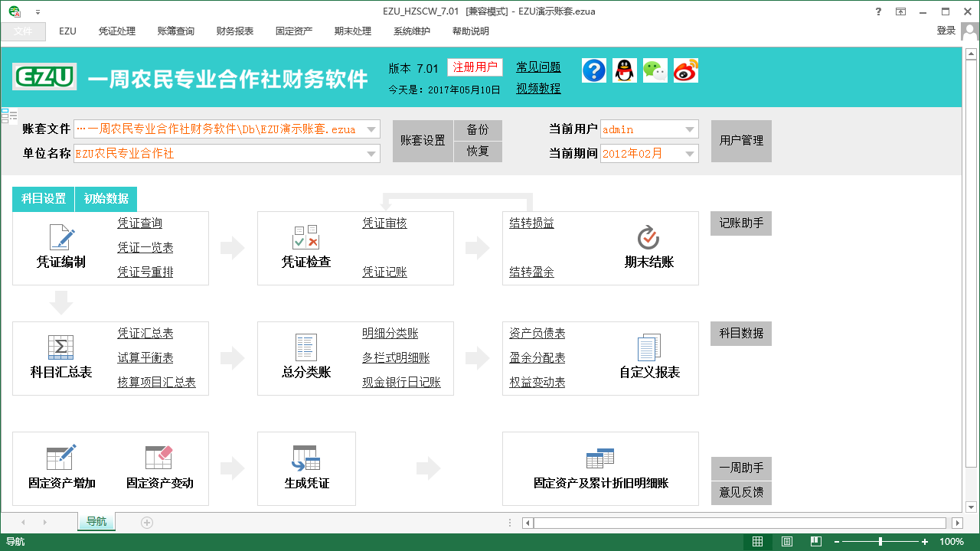Open the 帮助说明 menu

click(x=471, y=31)
